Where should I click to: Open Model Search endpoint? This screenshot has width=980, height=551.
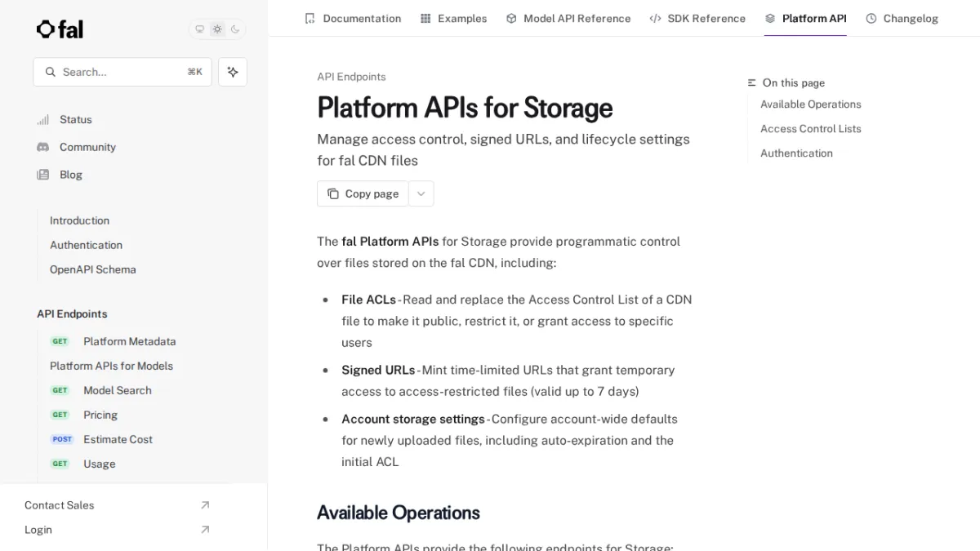click(118, 390)
